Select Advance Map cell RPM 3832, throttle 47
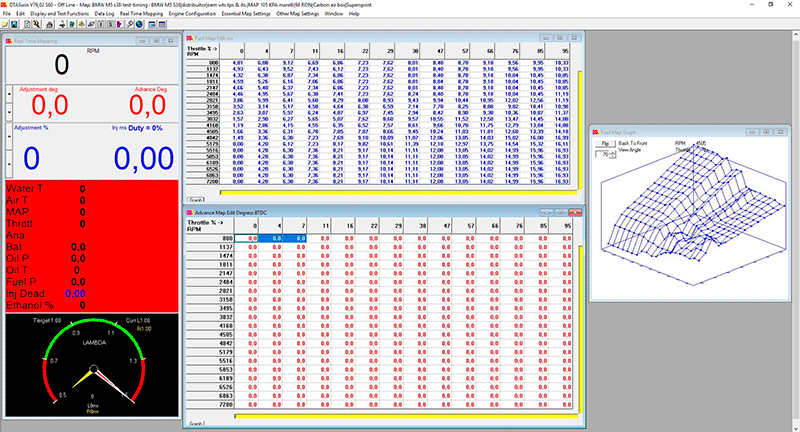800x432 pixels. (x=439, y=317)
